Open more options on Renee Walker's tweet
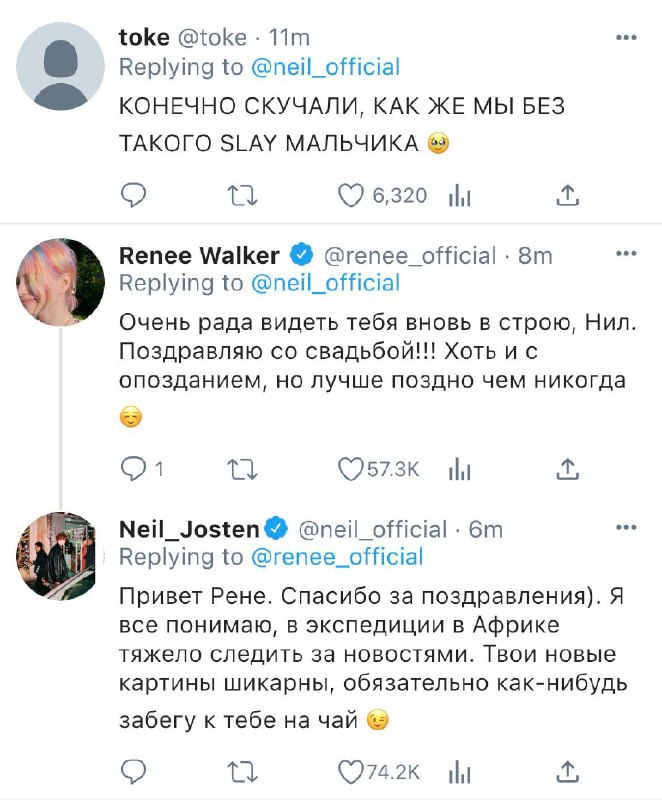Screen dimensions: 662x800 [626, 254]
